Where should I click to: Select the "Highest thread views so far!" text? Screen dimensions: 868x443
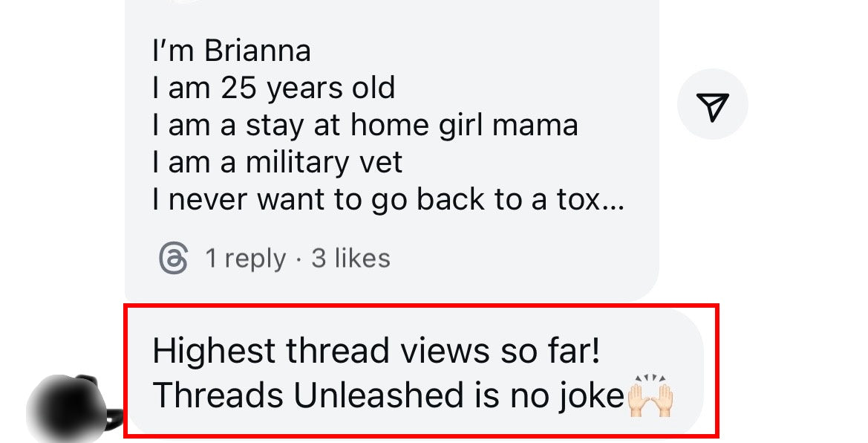(376, 351)
